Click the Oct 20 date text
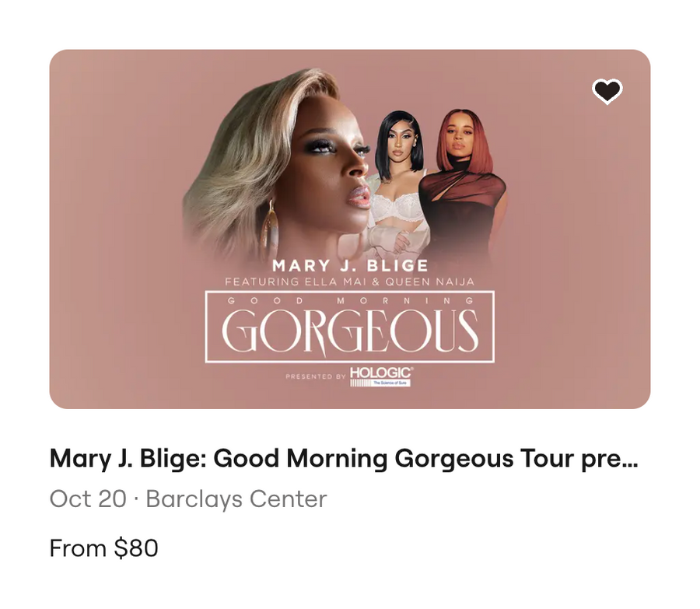 88,499
